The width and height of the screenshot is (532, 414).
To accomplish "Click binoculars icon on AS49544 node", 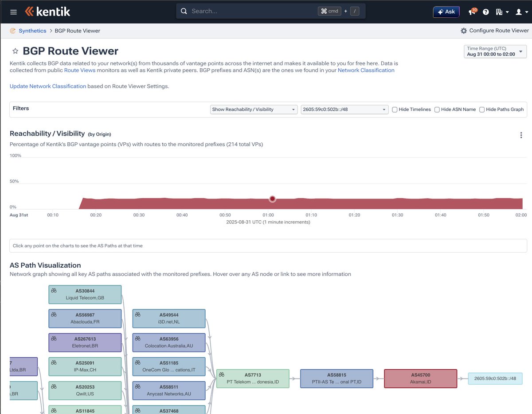I will [138, 315].
